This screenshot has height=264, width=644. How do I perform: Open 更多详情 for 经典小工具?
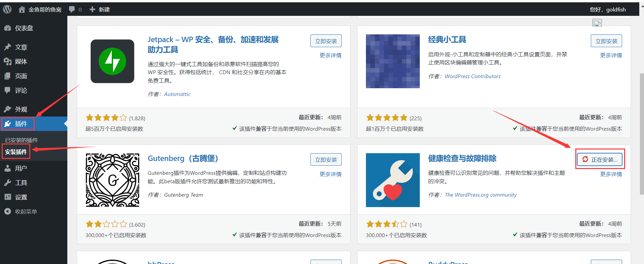coord(611,55)
